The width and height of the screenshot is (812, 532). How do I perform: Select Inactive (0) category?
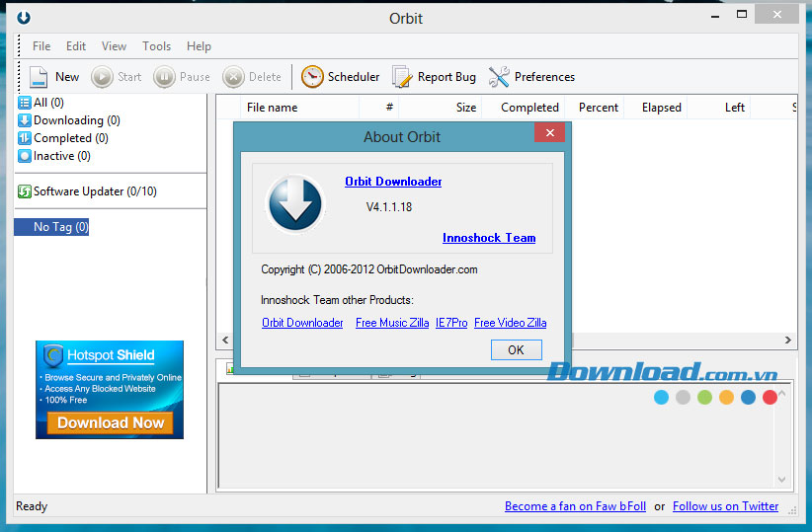click(x=62, y=155)
